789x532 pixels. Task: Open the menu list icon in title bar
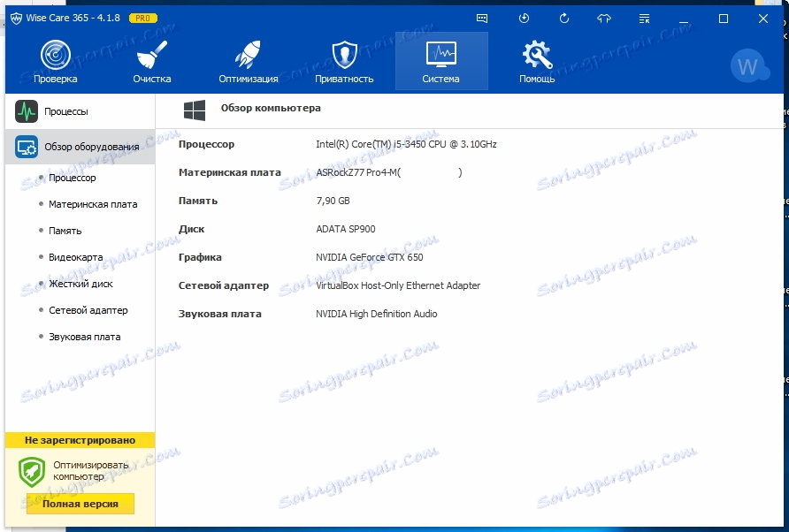point(644,19)
